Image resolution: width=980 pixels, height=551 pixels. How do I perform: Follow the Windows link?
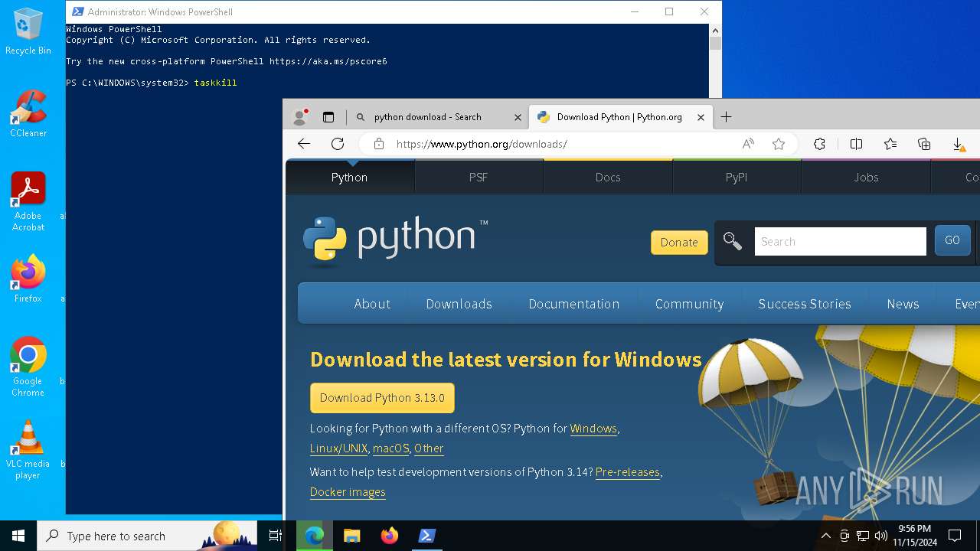point(593,429)
